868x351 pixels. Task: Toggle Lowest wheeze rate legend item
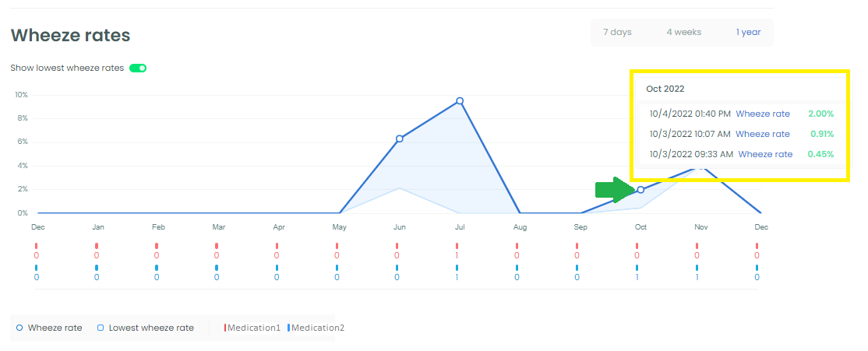pyautogui.click(x=145, y=328)
